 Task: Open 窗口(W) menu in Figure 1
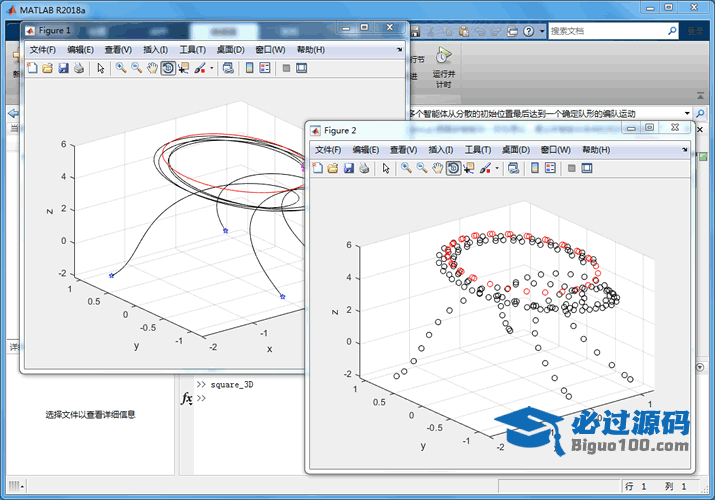[x=270, y=50]
